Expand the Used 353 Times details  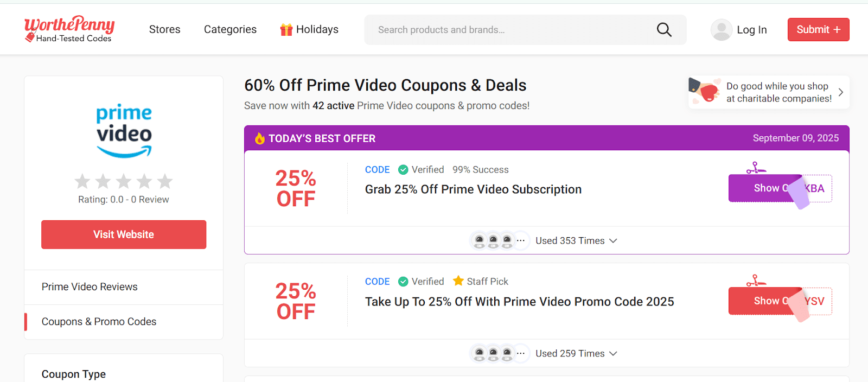pos(576,240)
